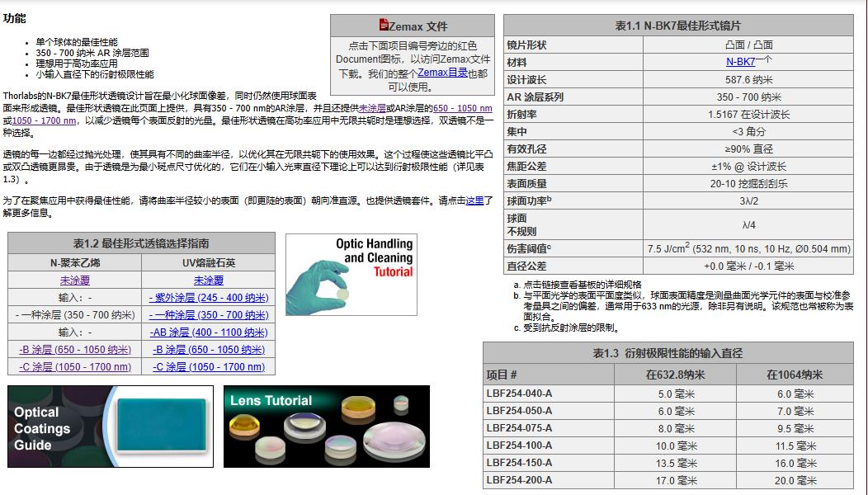The width and height of the screenshot is (868, 495).
Task: Click the 凸面 / 凸面 lens shape value
Action: click(x=748, y=45)
